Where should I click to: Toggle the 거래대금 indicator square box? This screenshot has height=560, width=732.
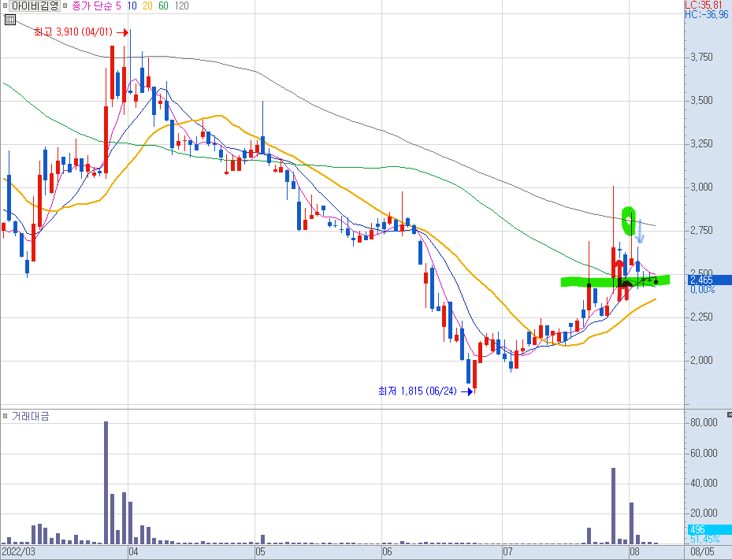click(6, 415)
